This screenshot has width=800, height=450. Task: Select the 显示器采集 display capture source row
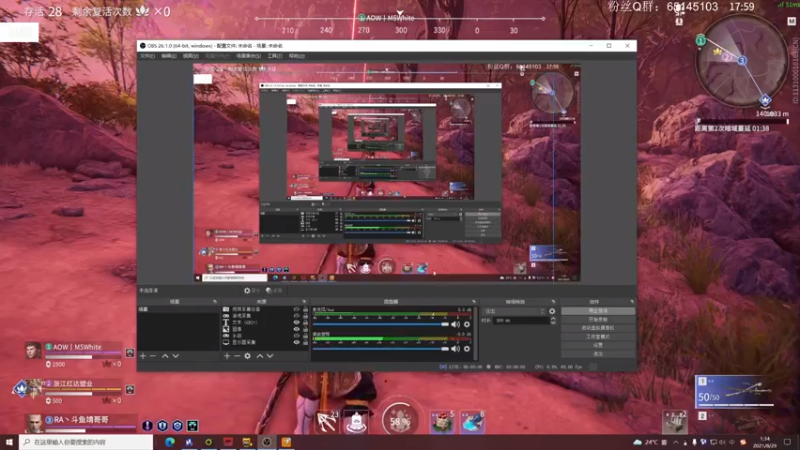pyautogui.click(x=265, y=342)
